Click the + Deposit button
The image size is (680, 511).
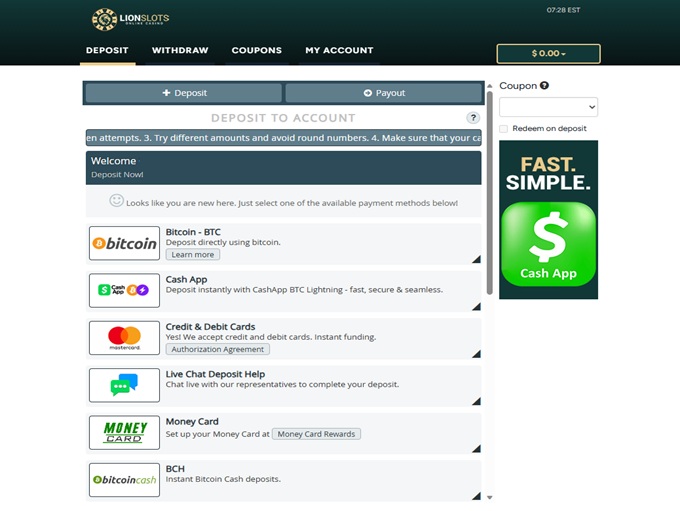[184, 93]
